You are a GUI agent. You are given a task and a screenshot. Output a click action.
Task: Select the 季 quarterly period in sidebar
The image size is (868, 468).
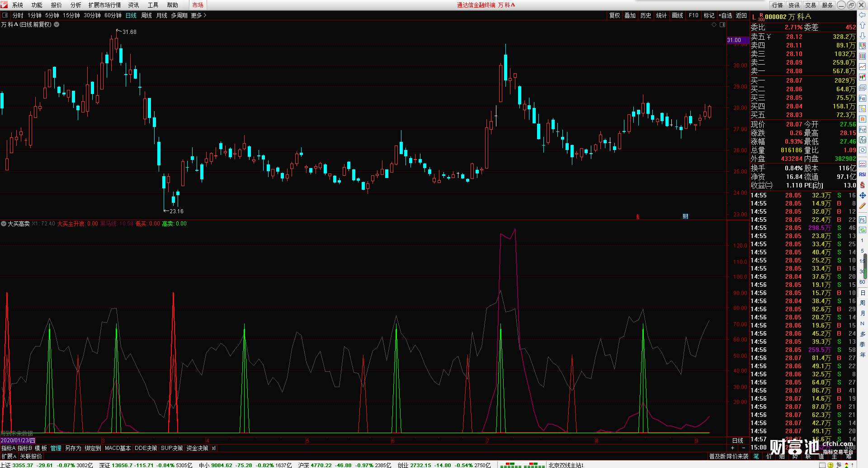coord(863,345)
